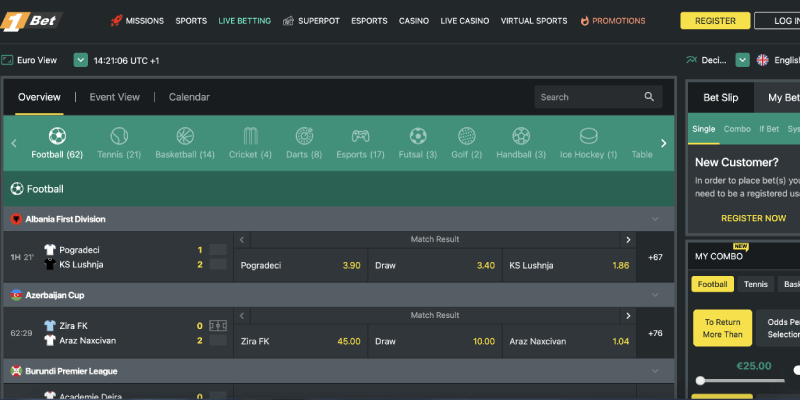This screenshot has height=400, width=800.
Task: Open the time zone dropdown
Action: pyautogui.click(x=81, y=60)
